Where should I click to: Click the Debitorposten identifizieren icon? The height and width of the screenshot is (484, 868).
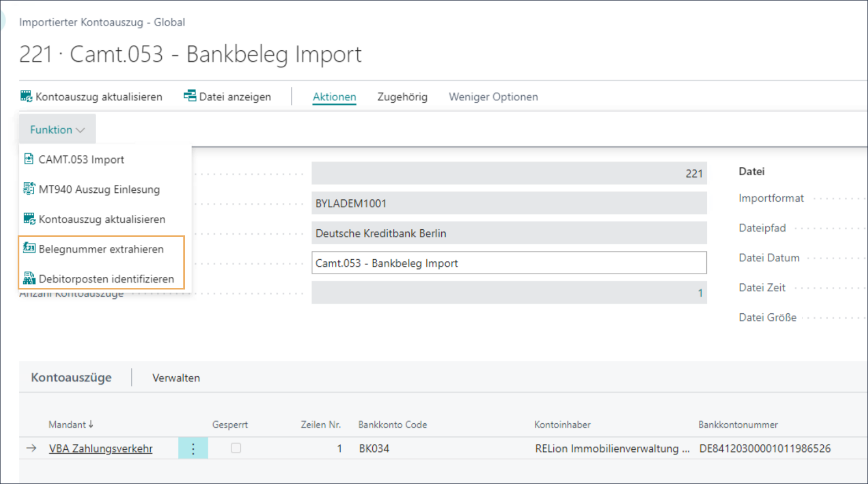pos(29,278)
